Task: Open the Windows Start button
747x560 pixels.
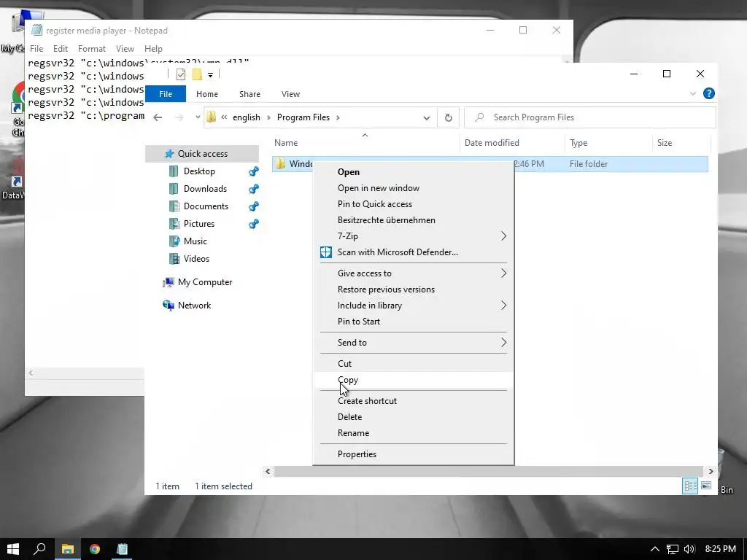Action: click(13, 549)
